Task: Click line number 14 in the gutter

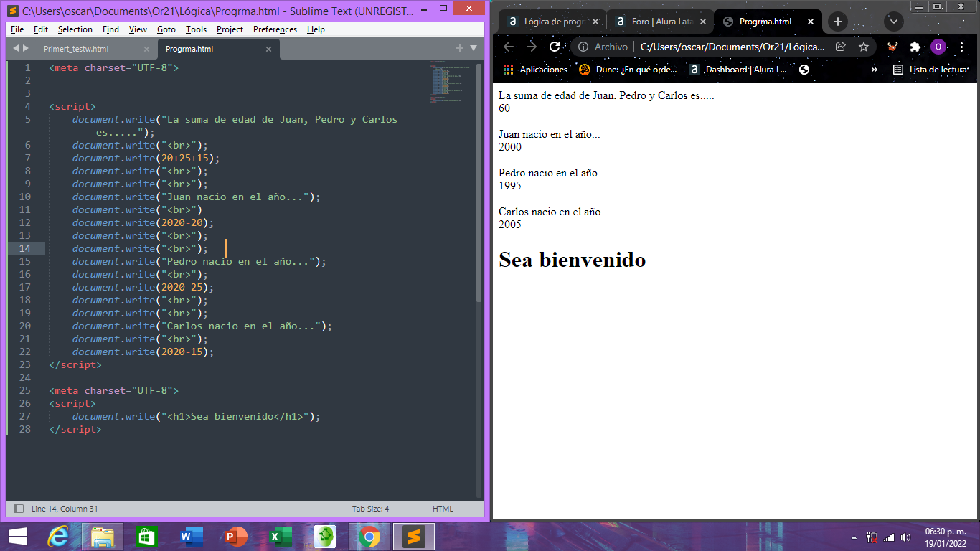Action: click(25, 248)
